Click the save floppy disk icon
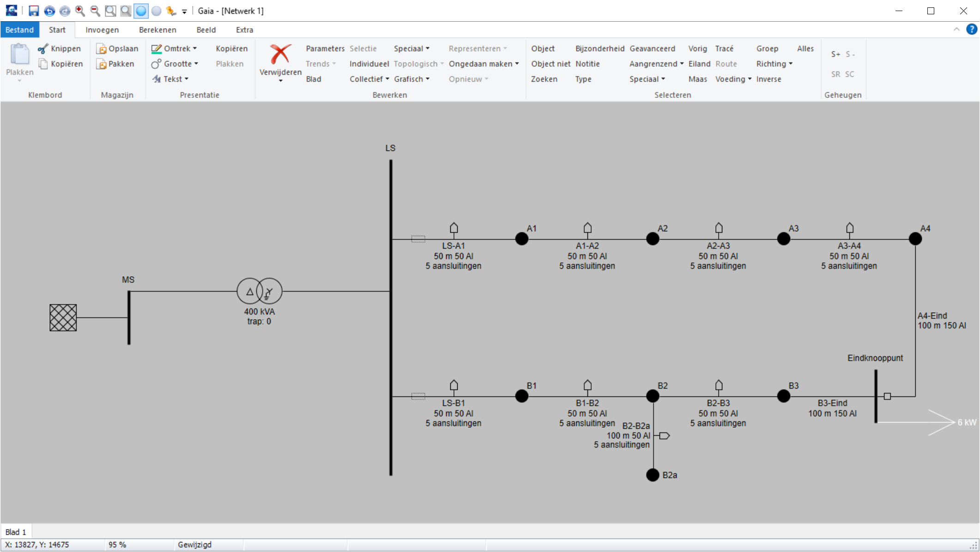This screenshot has height=552, width=980. point(34,11)
